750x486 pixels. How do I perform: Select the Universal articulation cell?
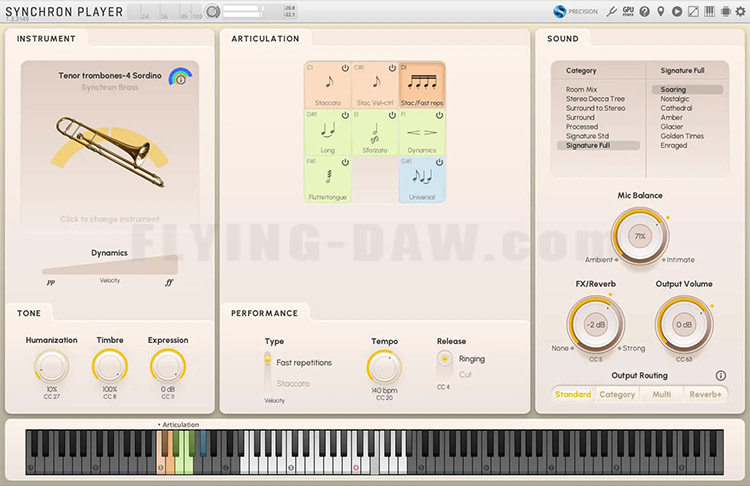tap(422, 179)
